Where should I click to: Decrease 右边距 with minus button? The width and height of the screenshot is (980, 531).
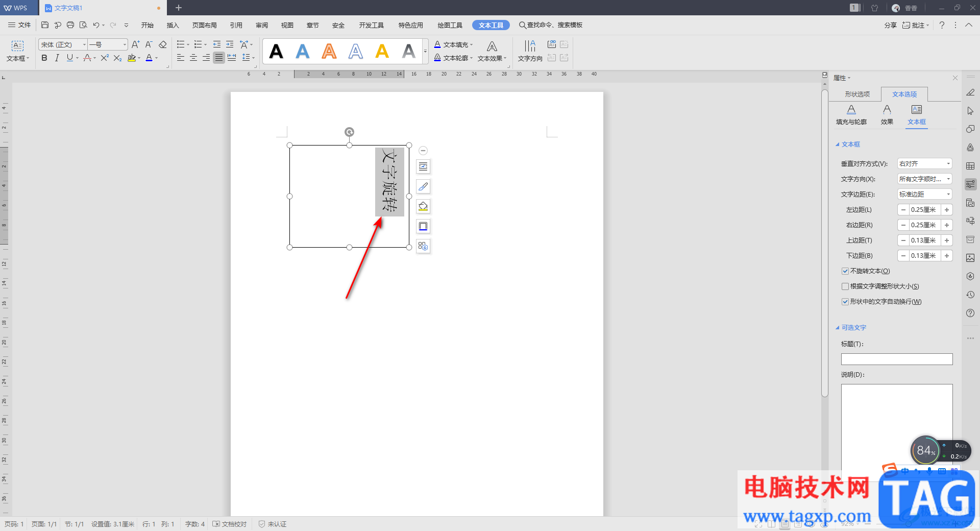(903, 225)
